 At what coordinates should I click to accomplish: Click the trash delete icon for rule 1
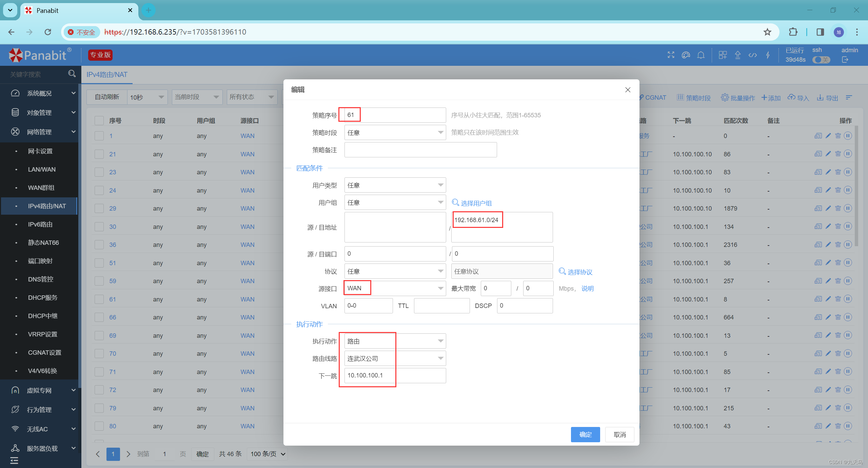click(x=838, y=136)
